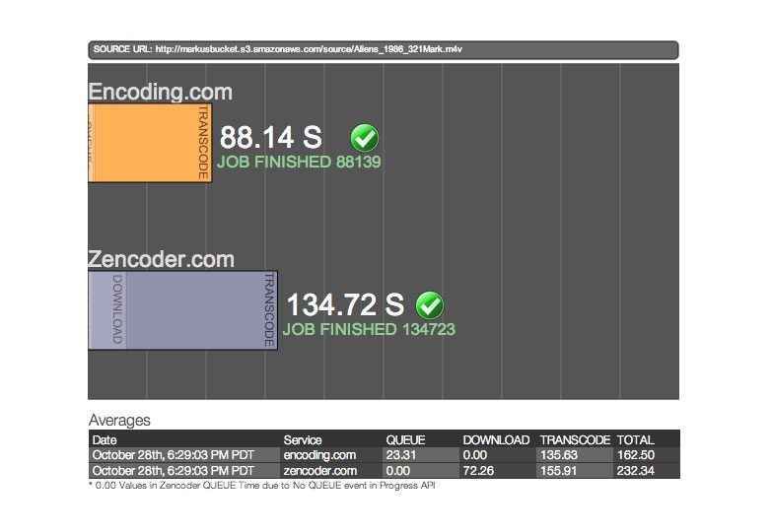Click the 72.26 download value
Viewport: 771px width, 532px height.
coord(478,471)
